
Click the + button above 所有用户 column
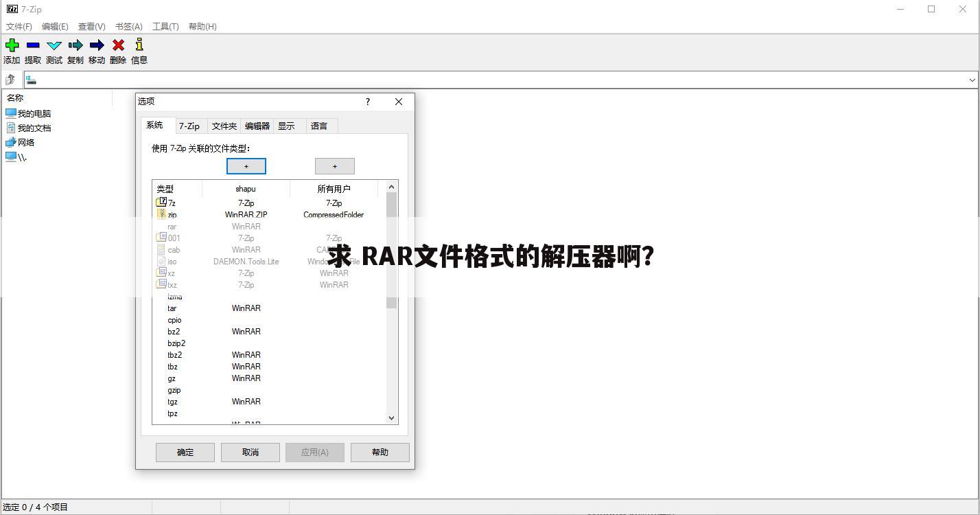pyautogui.click(x=335, y=166)
